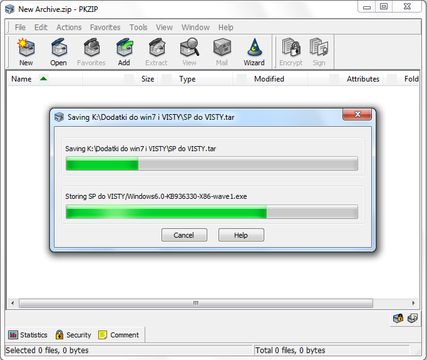427x360 pixels.
Task: Click the scrollbar left arrow
Action: point(12,303)
